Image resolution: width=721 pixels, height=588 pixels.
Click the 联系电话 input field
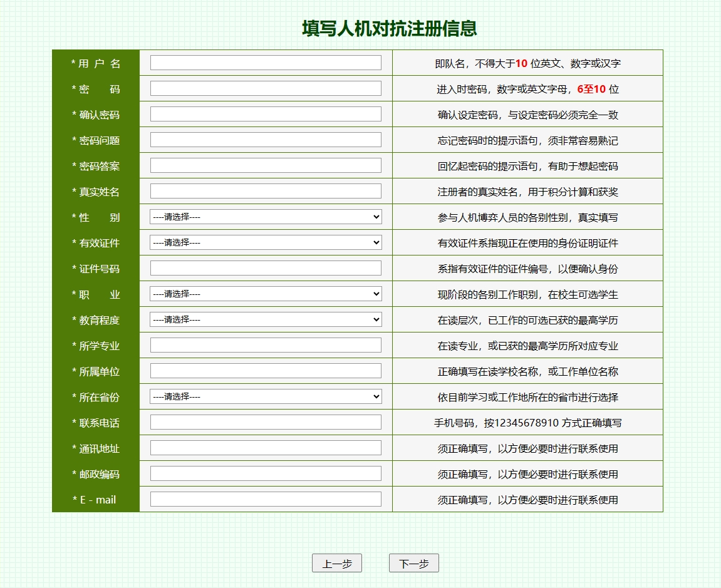[x=266, y=422]
